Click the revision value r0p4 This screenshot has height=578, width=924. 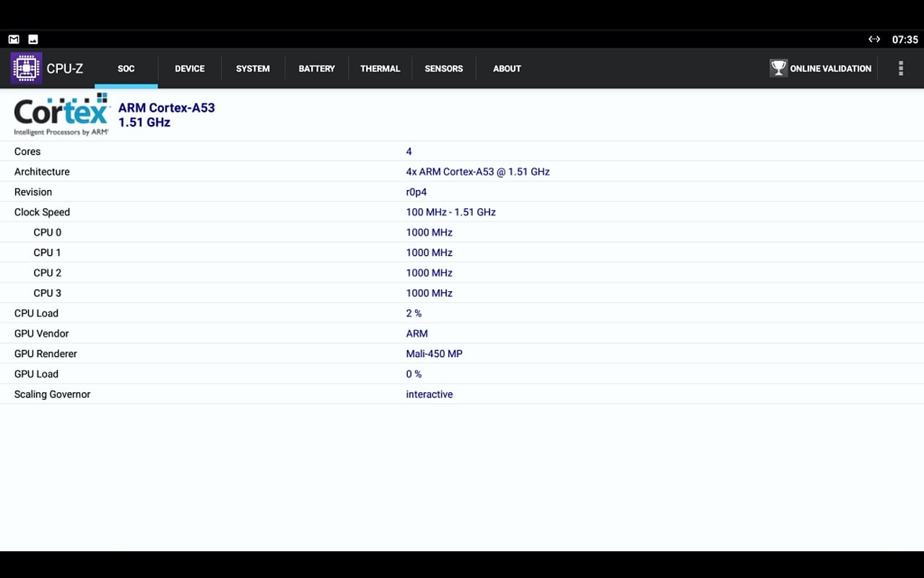point(417,192)
